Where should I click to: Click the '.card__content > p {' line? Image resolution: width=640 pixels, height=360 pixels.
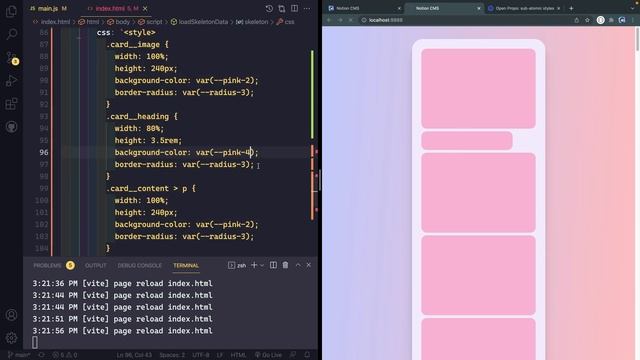point(151,189)
